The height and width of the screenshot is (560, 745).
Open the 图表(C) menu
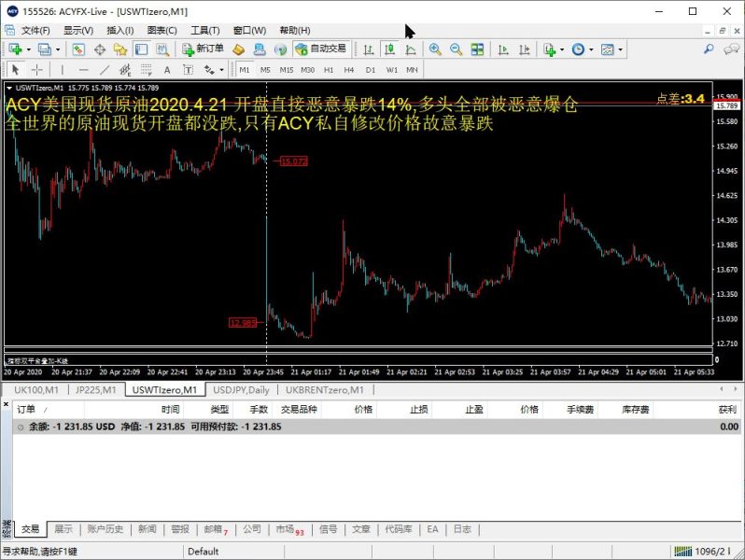coord(162,31)
